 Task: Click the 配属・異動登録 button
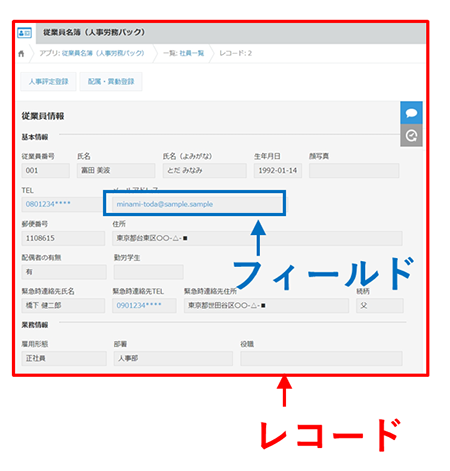point(111,81)
